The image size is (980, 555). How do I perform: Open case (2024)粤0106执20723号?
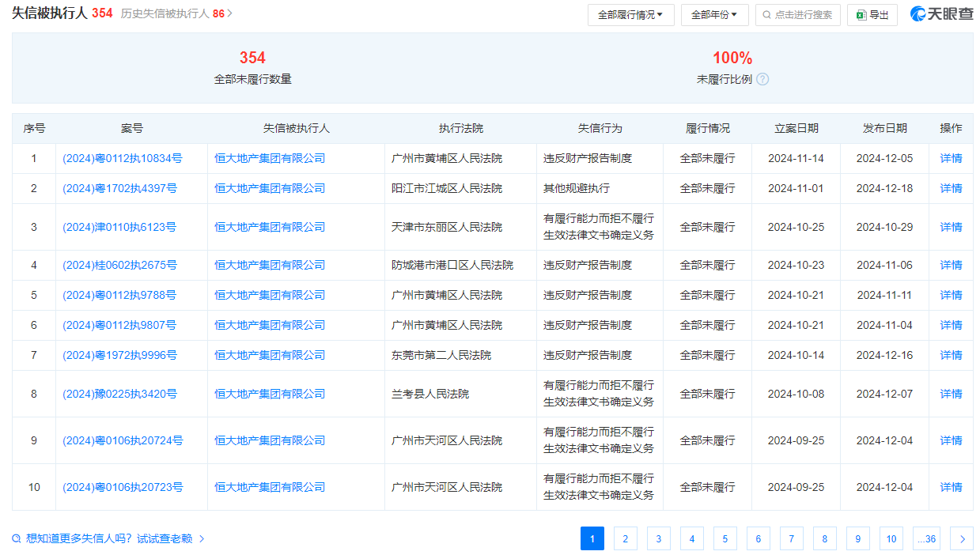pyautogui.click(x=123, y=487)
